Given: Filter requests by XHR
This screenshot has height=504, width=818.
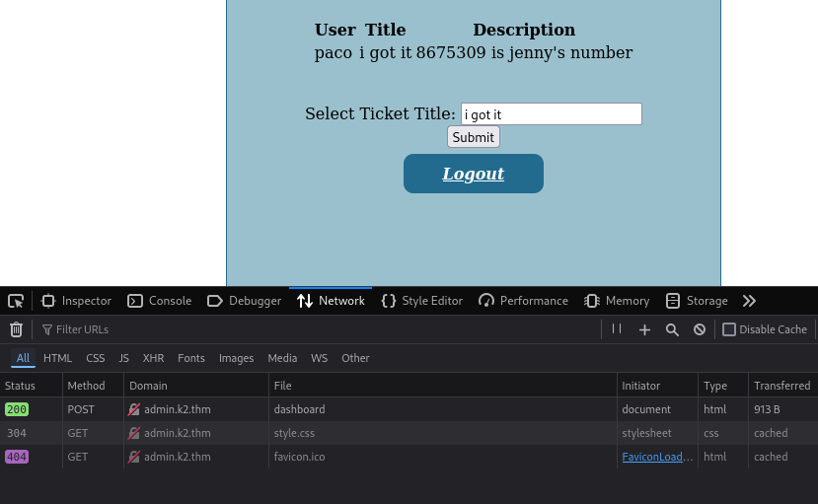Looking at the screenshot, I should (x=153, y=358).
